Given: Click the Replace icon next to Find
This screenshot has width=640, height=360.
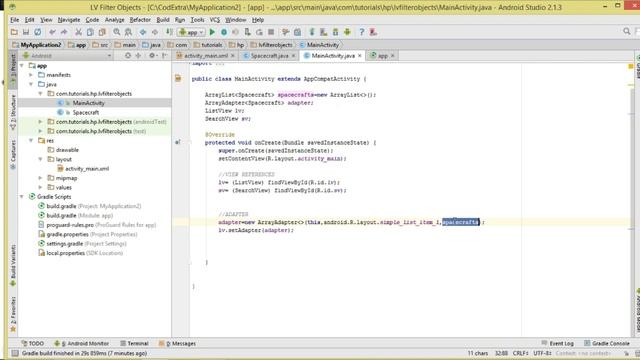Looking at the screenshot, I should [x=128, y=32].
